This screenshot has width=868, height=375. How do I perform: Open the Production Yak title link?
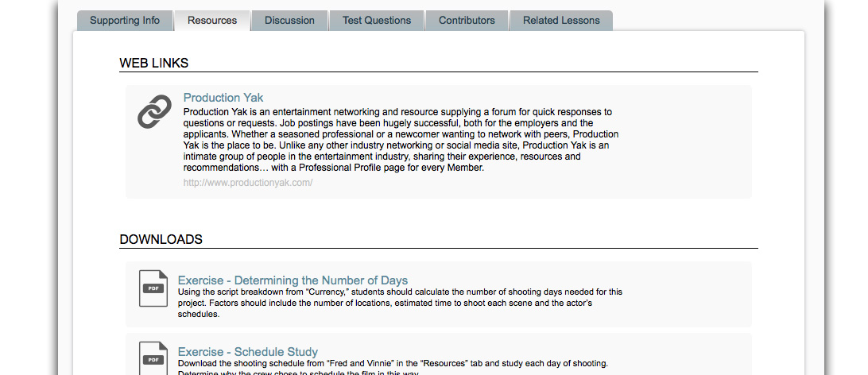(223, 98)
